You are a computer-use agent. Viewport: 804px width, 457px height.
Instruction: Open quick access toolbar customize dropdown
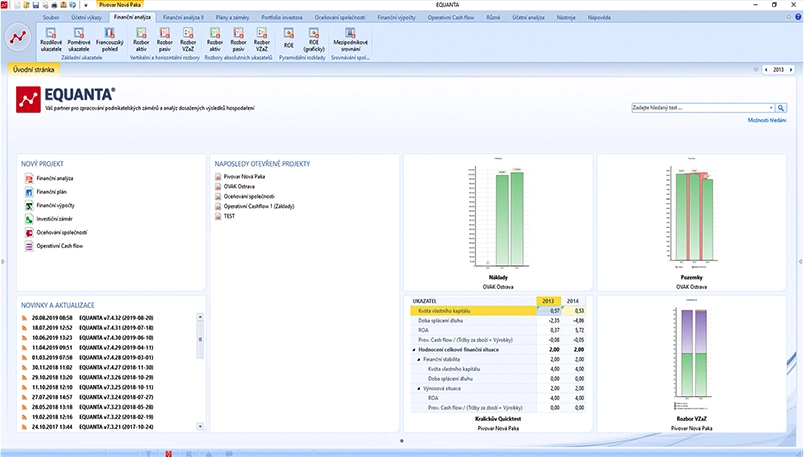[x=86, y=5]
